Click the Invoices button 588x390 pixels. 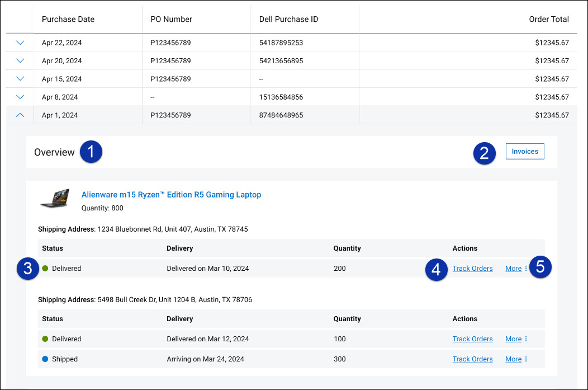pyautogui.click(x=524, y=151)
